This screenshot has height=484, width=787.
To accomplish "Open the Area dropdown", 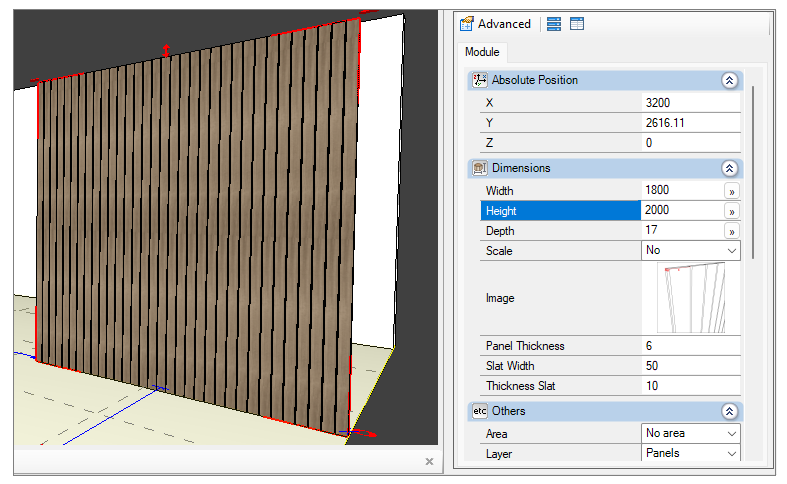I will pyautogui.click(x=732, y=433).
